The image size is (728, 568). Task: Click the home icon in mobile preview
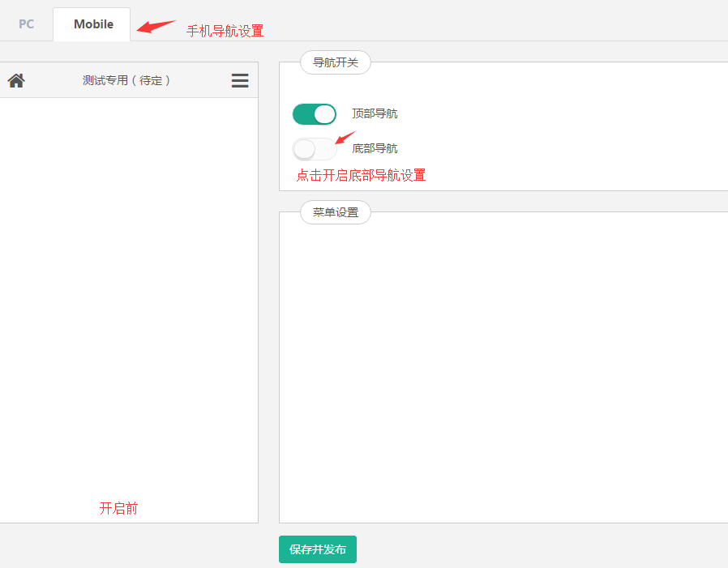[x=16, y=80]
